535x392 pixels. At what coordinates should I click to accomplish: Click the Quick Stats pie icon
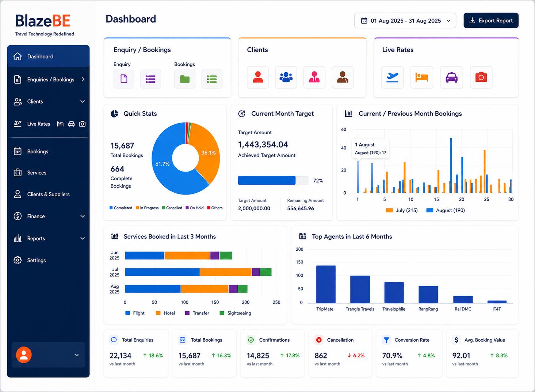click(114, 114)
